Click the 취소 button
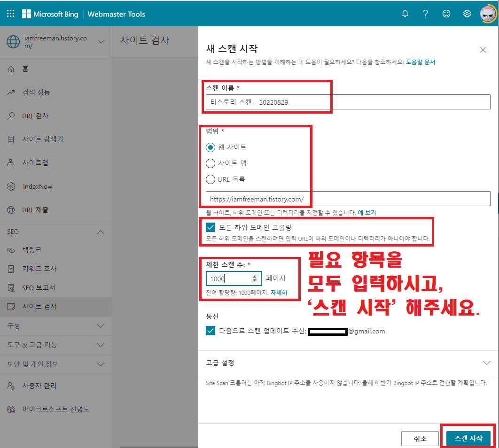 pyautogui.click(x=420, y=439)
